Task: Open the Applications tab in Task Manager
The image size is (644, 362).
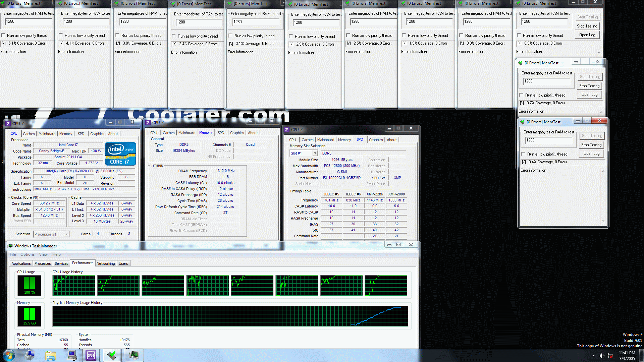Action: tap(21, 263)
